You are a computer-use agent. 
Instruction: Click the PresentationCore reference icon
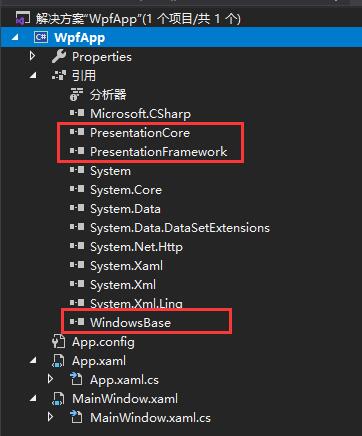tap(77, 132)
